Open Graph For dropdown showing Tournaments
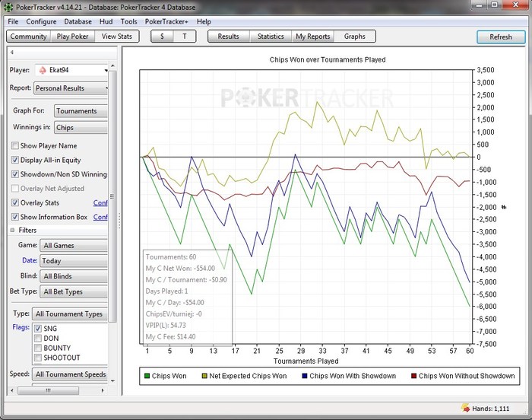Screen dimensions: 532x420 81,111
